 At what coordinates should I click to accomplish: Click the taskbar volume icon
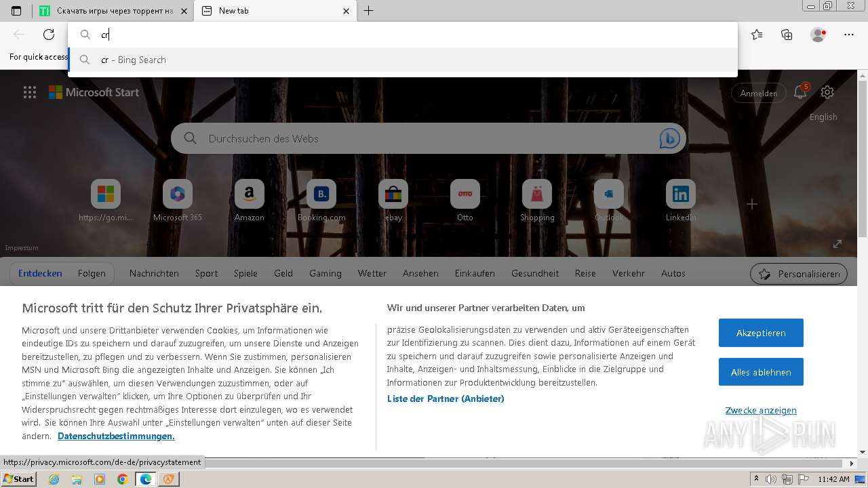(771, 479)
